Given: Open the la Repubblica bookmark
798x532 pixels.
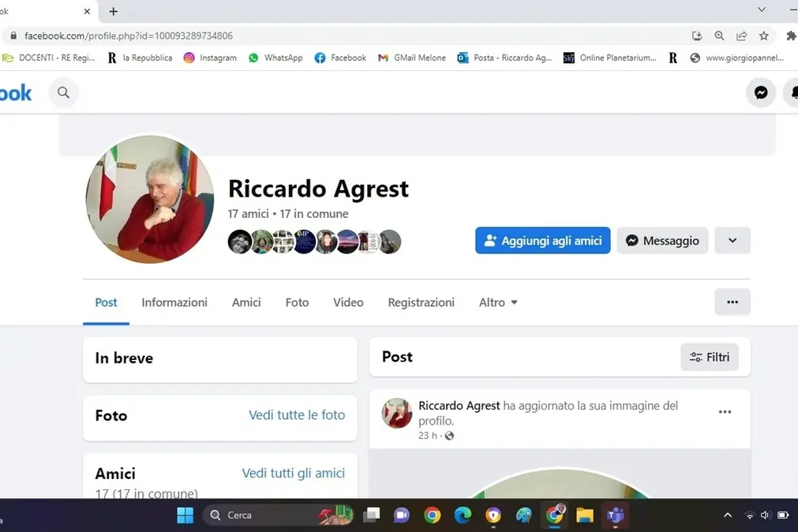Looking at the screenshot, I should 140,58.
